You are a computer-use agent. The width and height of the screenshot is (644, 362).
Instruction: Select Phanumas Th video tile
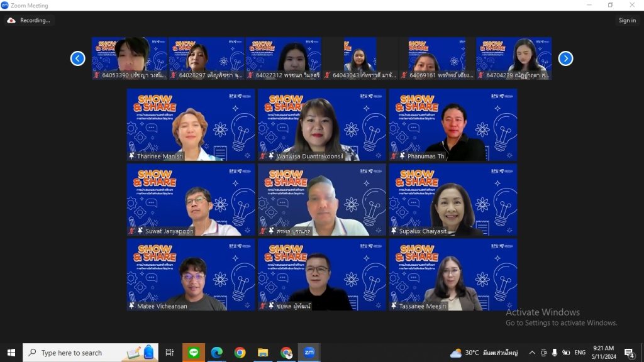coord(453,125)
